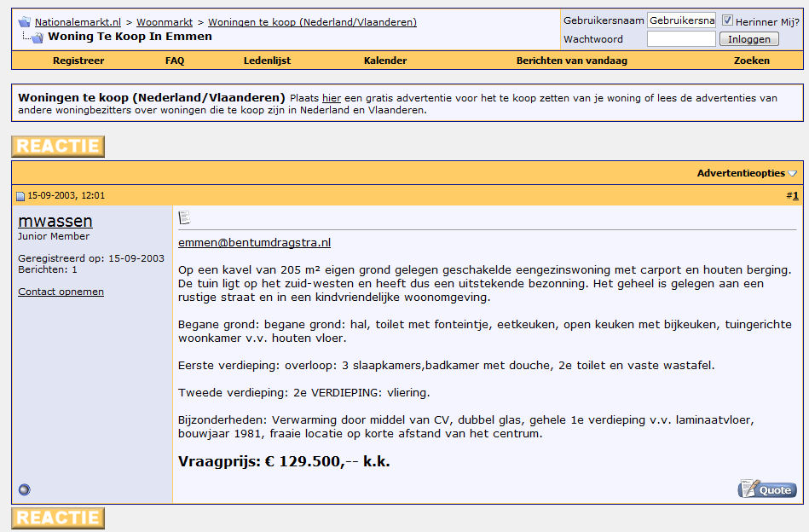
Task: Click the Berichten: 1 text
Action: 48,269
